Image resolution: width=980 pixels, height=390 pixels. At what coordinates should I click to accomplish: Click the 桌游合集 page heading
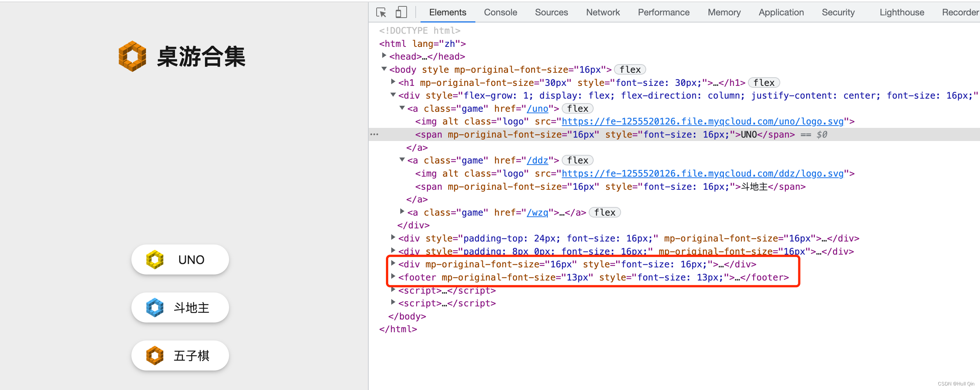click(201, 56)
